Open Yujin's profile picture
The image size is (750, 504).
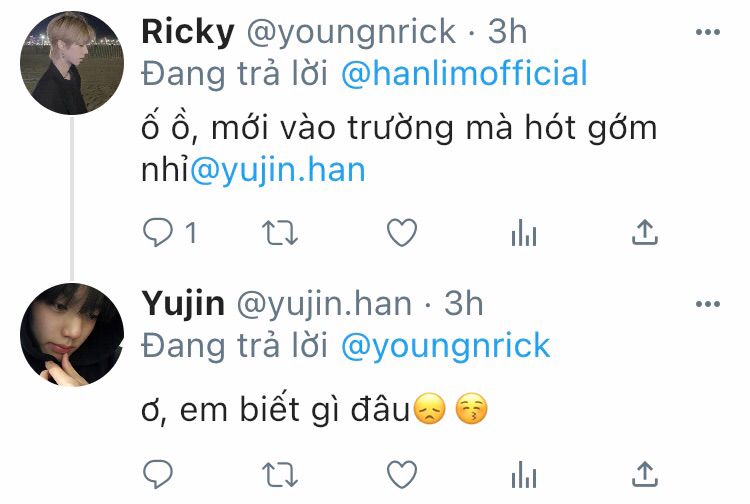[72, 334]
